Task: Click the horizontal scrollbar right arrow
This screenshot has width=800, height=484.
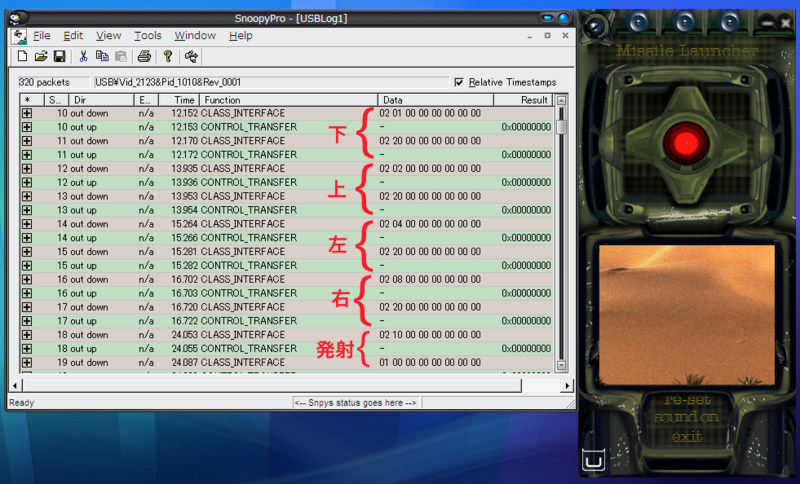Action: click(x=567, y=386)
